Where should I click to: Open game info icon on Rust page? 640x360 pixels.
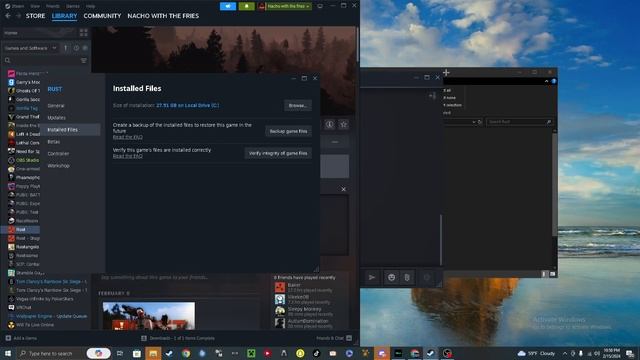coord(330,124)
